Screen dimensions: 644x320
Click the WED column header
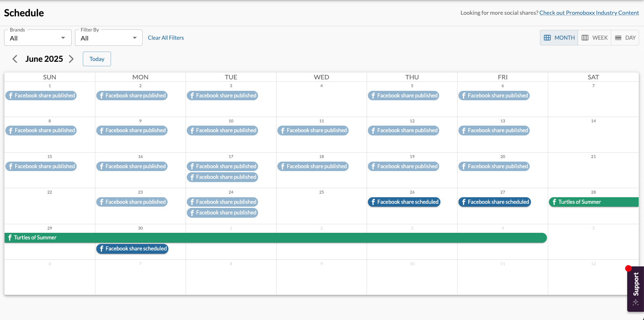pos(322,77)
